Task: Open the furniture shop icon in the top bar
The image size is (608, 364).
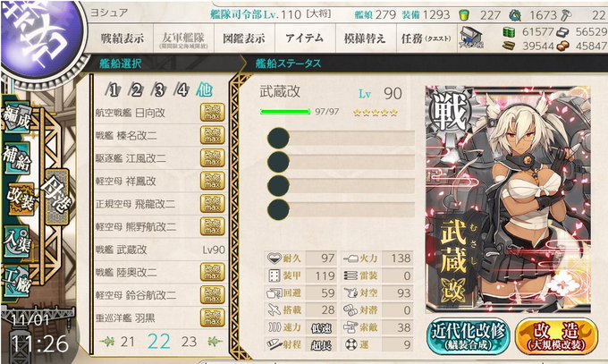Action: click(471, 38)
